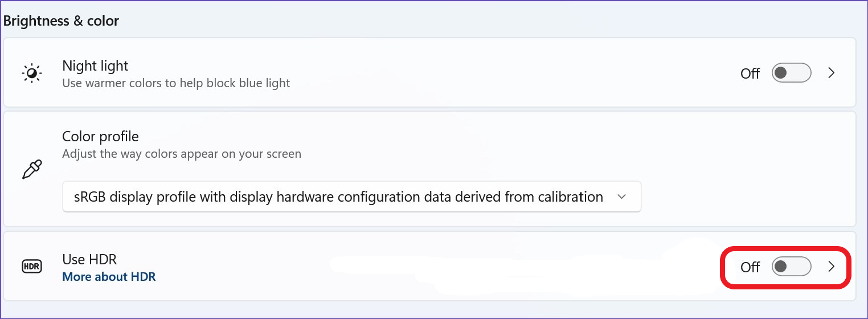This screenshot has width=868, height=319.
Task: Toggle the Night light switch on
Action: [x=791, y=73]
